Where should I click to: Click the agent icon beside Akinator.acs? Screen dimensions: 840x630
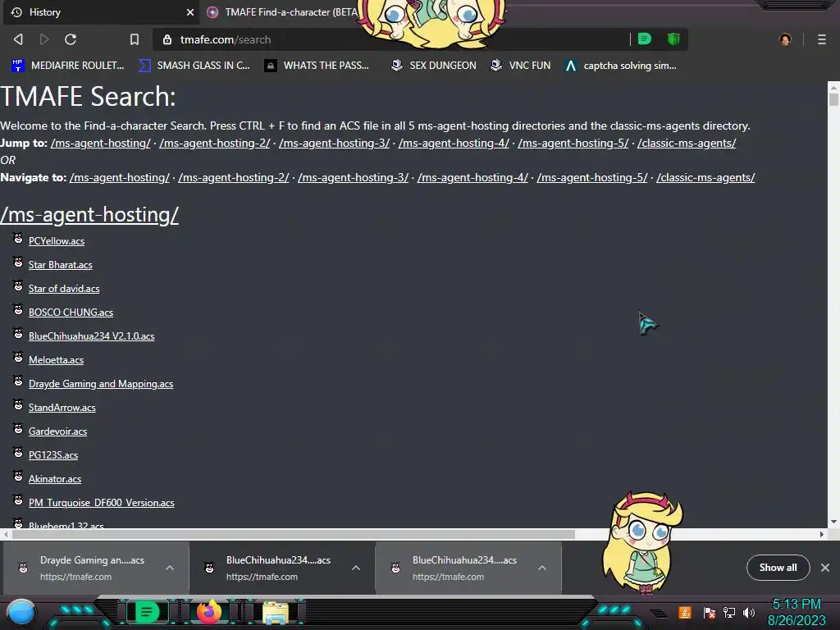point(18,477)
